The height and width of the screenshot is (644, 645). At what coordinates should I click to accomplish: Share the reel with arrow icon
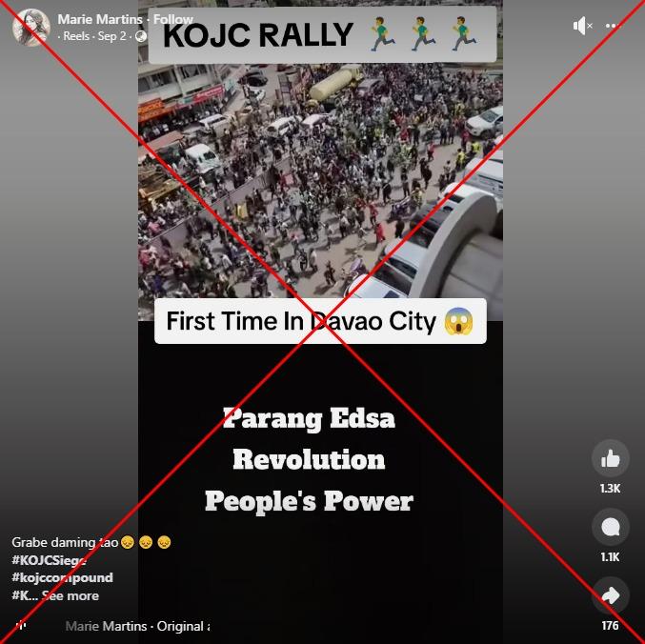point(611,595)
